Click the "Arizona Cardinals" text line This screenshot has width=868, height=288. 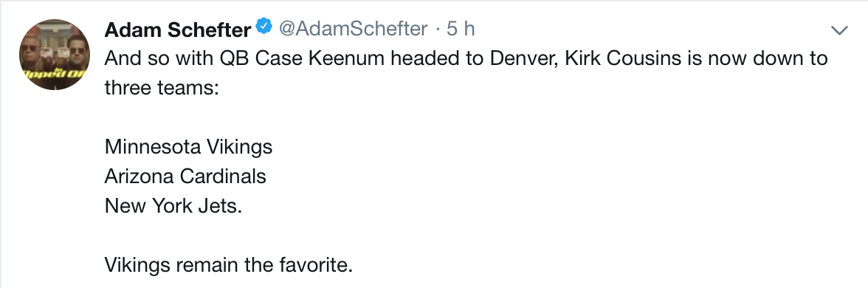(185, 176)
